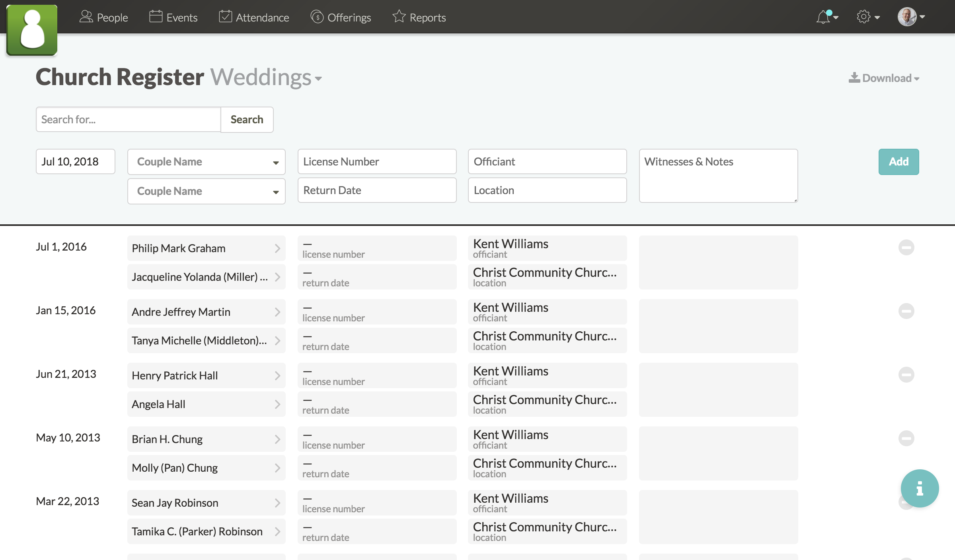Click the green person logo icon

(x=32, y=30)
